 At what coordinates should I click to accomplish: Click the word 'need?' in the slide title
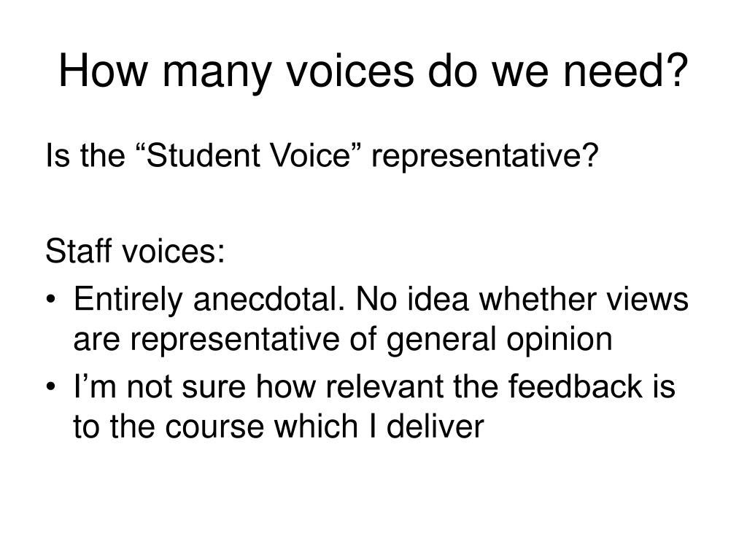(x=626, y=71)
